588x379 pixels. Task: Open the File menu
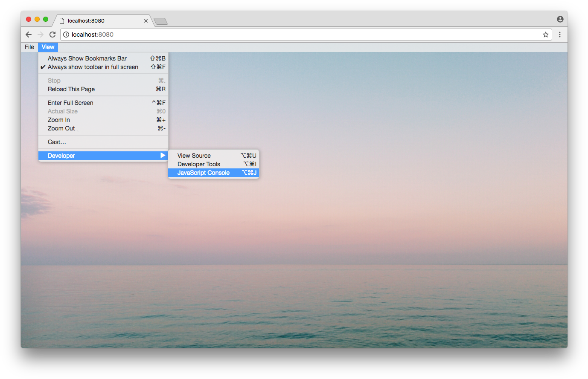29,47
